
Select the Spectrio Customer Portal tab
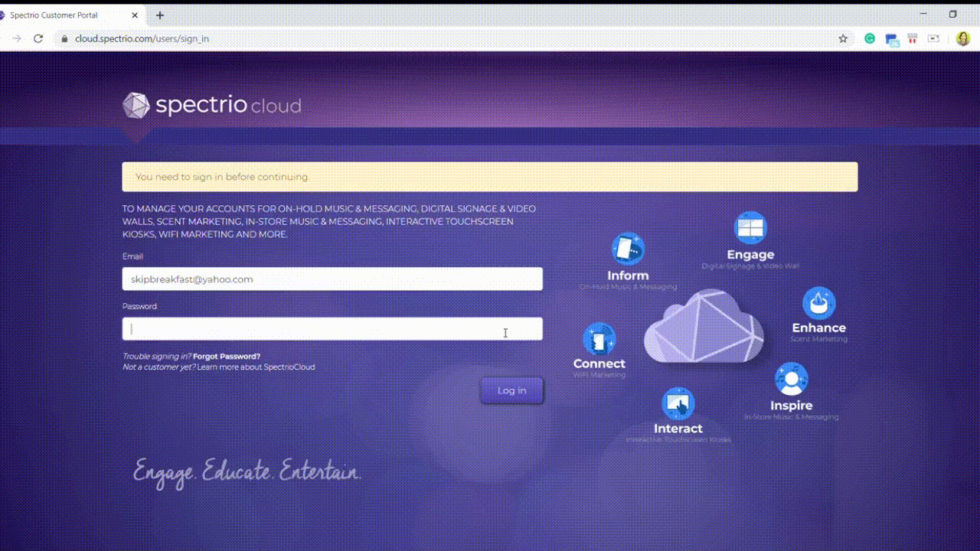pyautogui.click(x=70, y=15)
